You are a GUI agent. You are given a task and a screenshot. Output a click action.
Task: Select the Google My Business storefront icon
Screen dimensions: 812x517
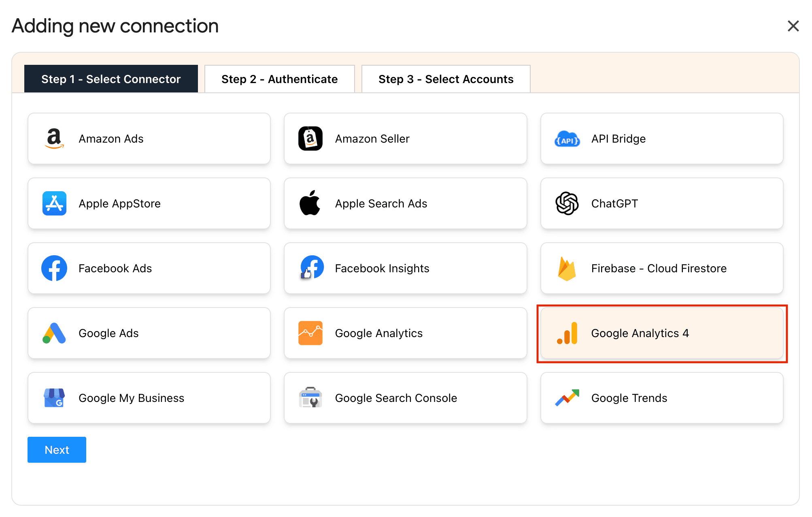54,398
